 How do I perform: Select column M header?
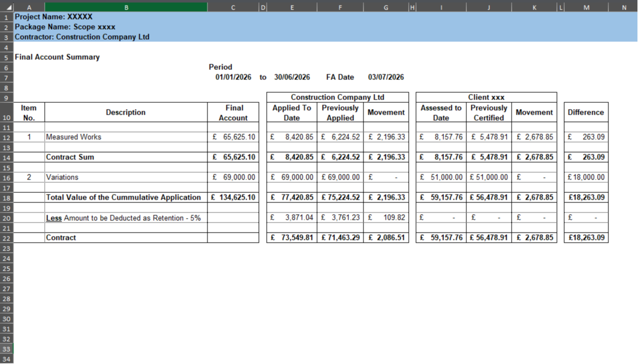pos(586,7)
